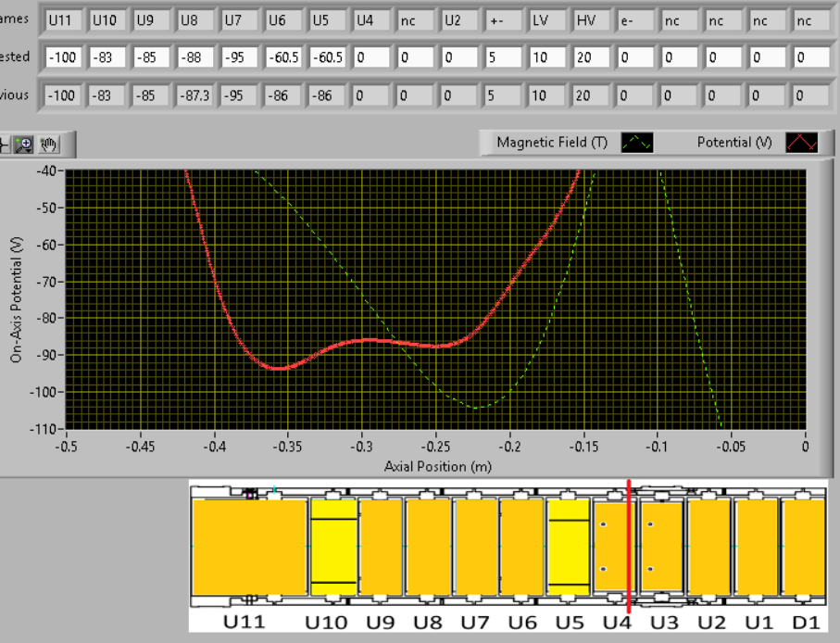840x643 pixels.
Task: Click the -0.5 x-axis minimum label
Action: 67,447
